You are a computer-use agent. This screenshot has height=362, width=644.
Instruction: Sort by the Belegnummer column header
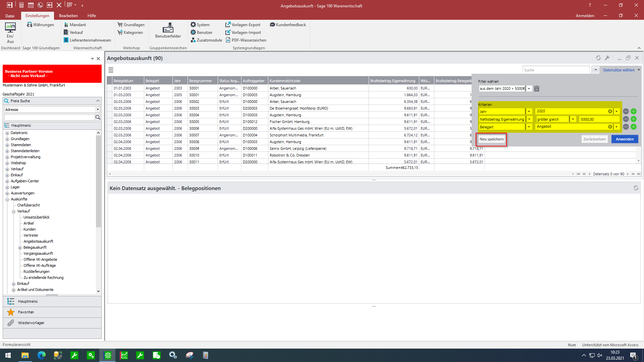click(x=203, y=81)
